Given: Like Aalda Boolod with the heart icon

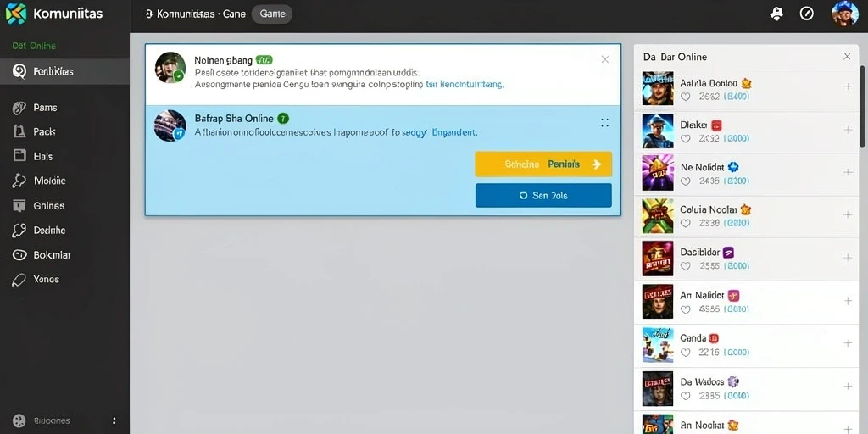Looking at the screenshot, I should coord(685,97).
